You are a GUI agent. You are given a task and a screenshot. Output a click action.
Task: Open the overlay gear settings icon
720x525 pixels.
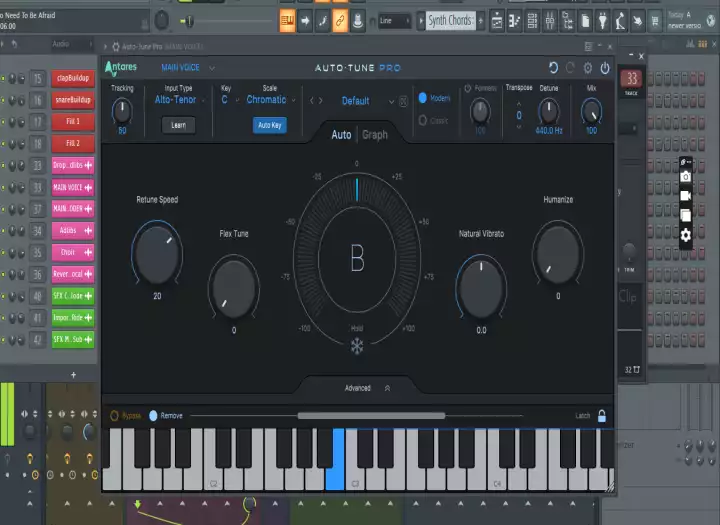(686, 235)
